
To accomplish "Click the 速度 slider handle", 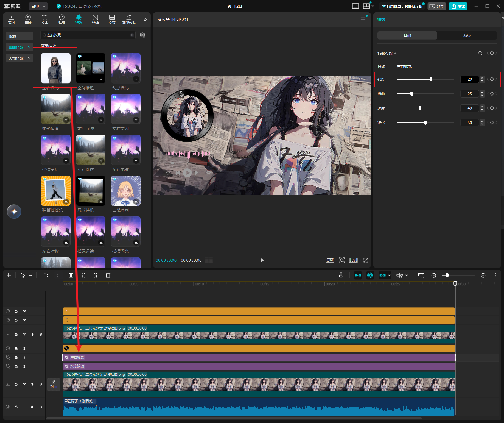I will [x=420, y=108].
